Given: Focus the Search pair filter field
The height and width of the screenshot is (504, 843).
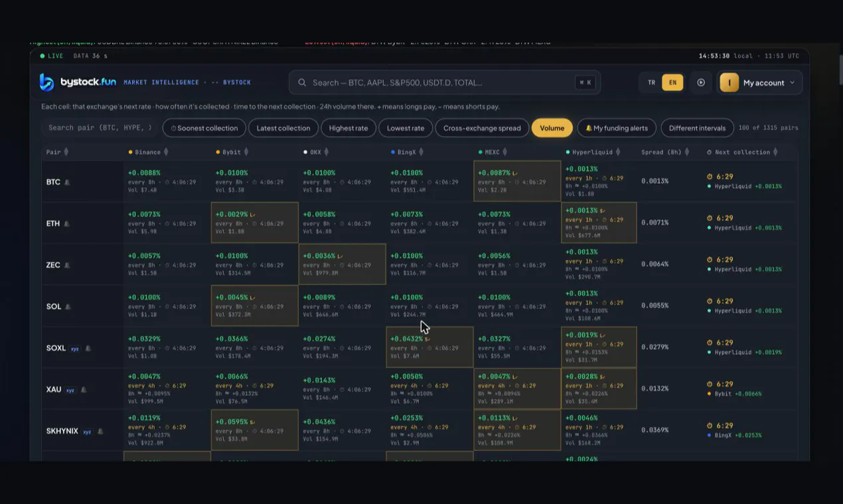Looking at the screenshot, I should point(100,128).
